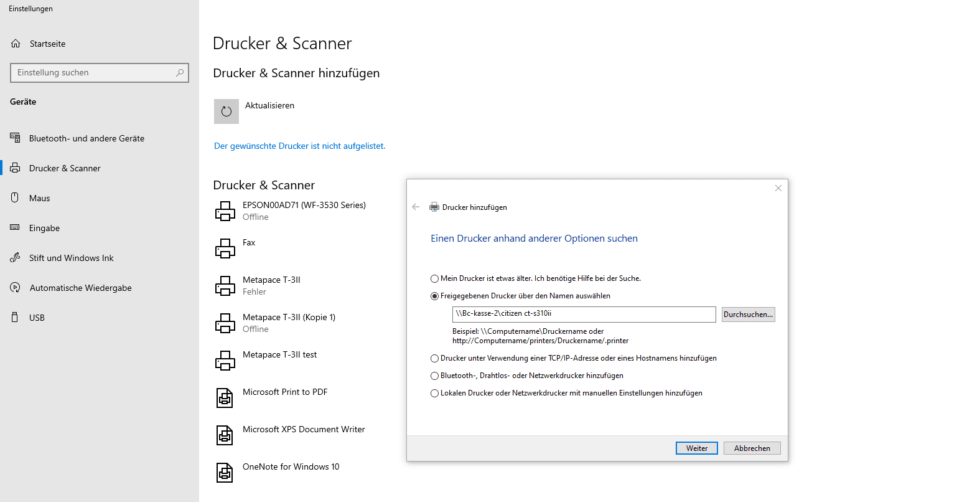Click the Microsoft Print to PDF icon
The width and height of the screenshot is (980, 502).
225,398
